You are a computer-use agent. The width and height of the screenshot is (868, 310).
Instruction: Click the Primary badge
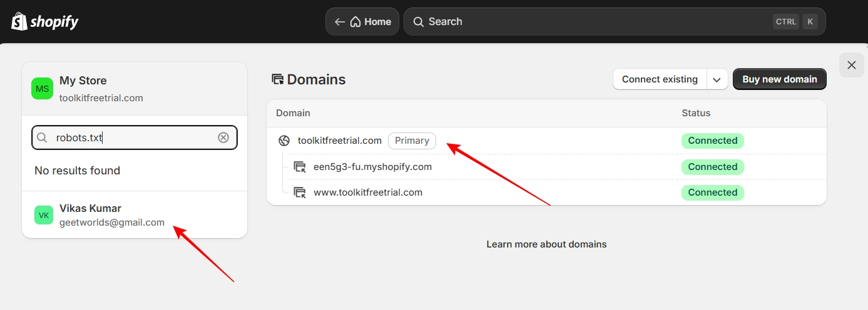(412, 141)
